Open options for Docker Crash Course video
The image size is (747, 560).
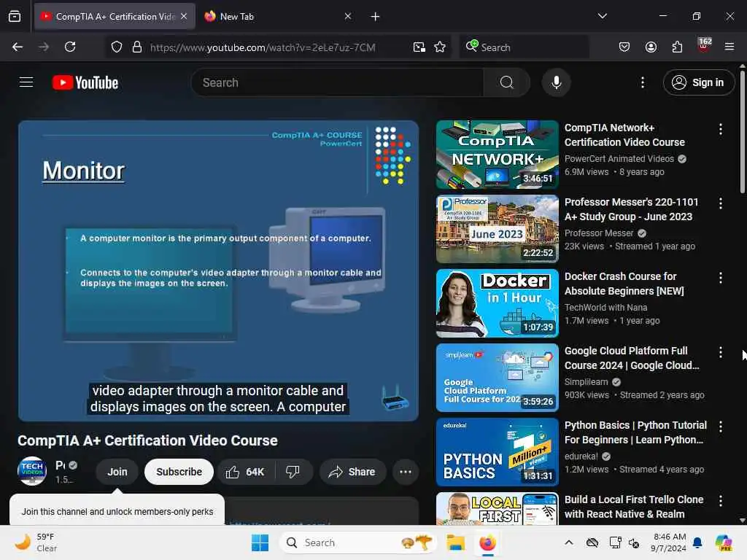[720, 278]
